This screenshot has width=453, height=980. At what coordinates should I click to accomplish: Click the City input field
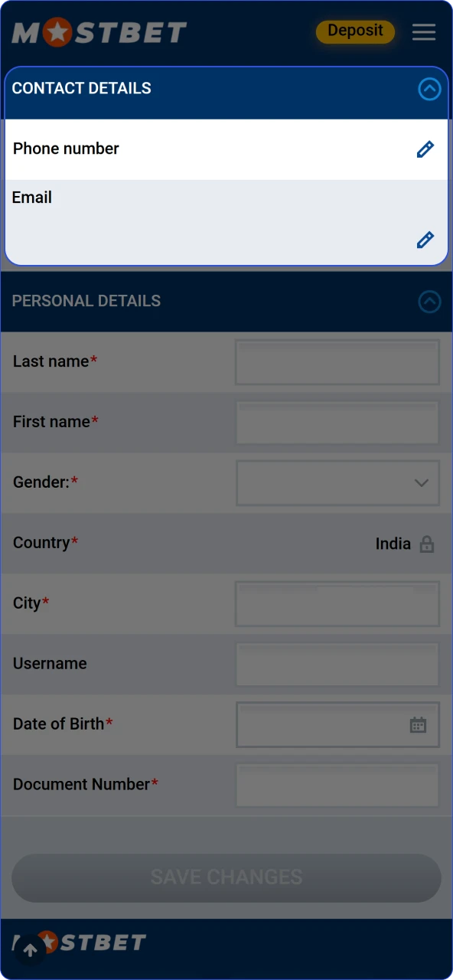click(337, 604)
